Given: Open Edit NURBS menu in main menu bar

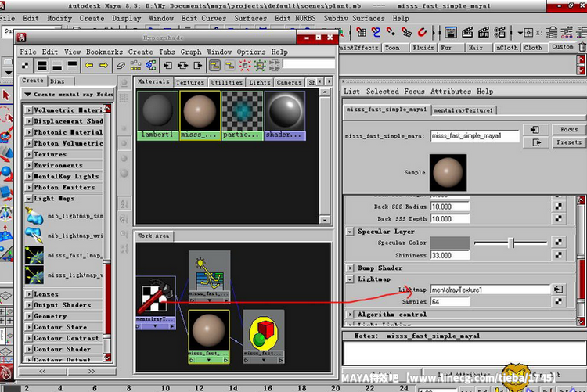Looking at the screenshot, I should pyautogui.click(x=295, y=18).
